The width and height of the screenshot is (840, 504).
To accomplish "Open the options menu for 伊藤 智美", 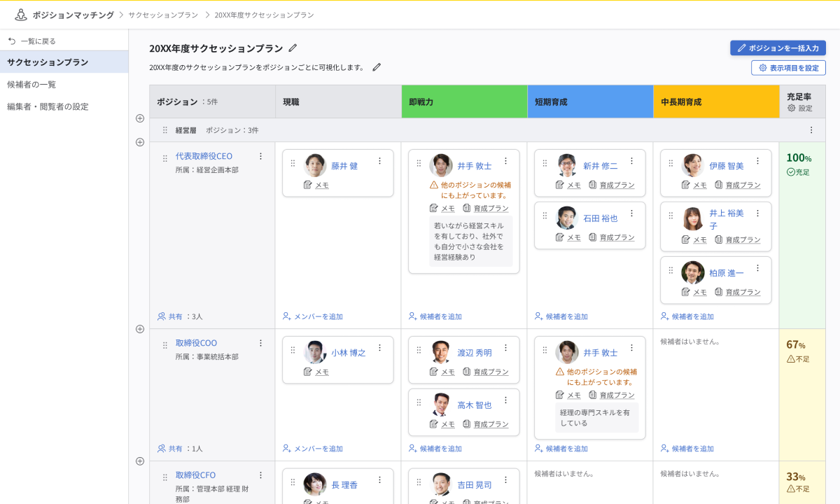I will (x=758, y=161).
